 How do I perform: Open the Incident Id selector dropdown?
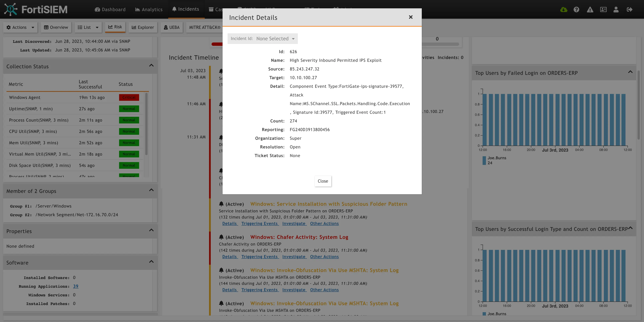pyautogui.click(x=263, y=38)
